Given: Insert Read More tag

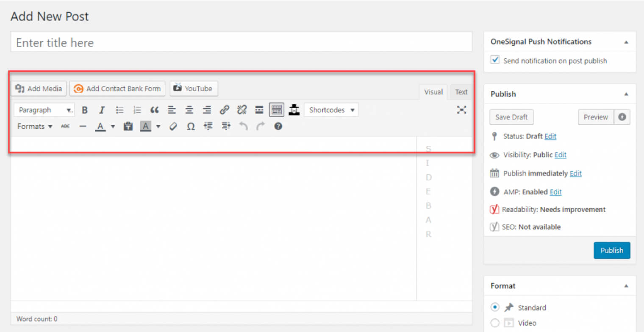Looking at the screenshot, I should click(x=259, y=110).
